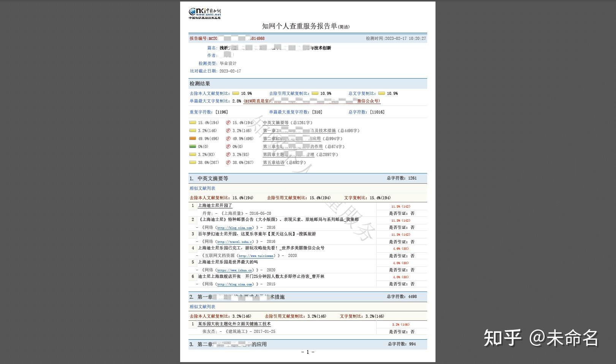Click the BIM single-source link after 2.8%

[312, 101]
